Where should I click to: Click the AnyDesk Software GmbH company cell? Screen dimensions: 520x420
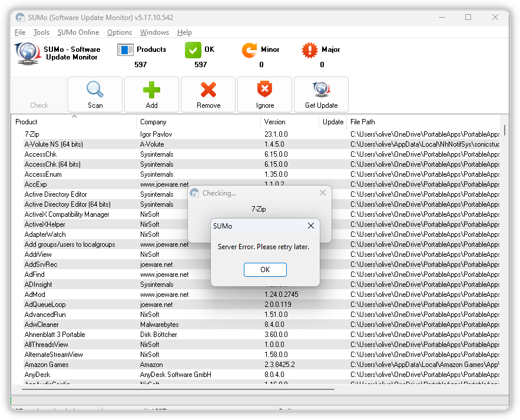(175, 375)
